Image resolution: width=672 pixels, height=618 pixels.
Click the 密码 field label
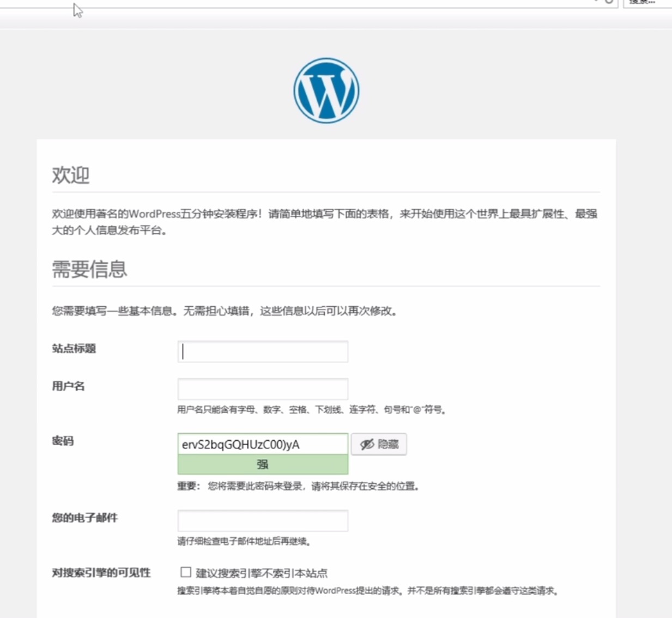click(x=63, y=441)
